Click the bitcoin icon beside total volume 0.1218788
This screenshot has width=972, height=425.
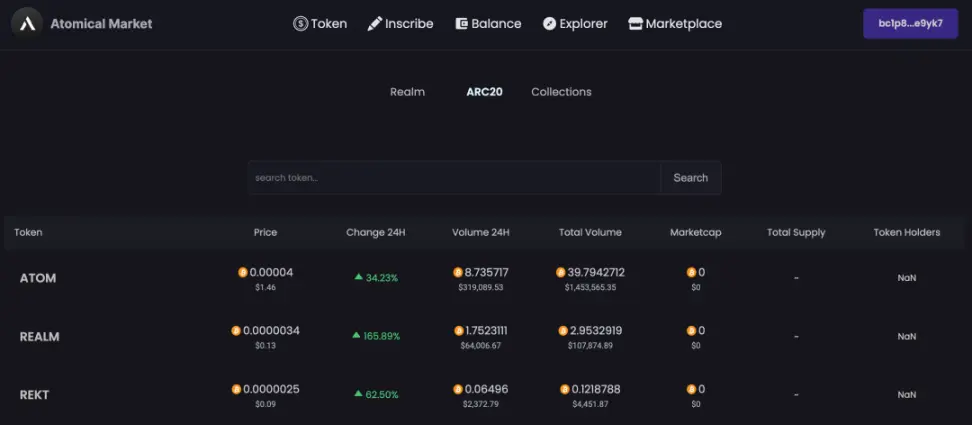pyautogui.click(x=565, y=389)
